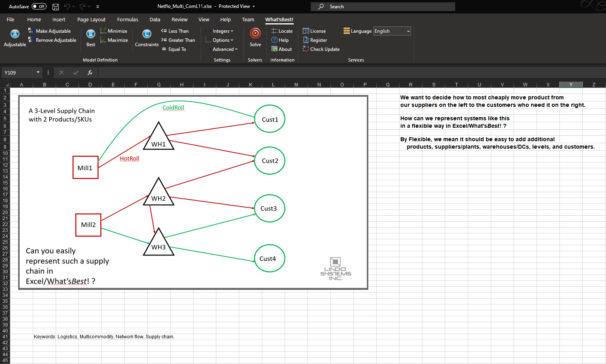This screenshot has width=606, height=364.
Task: Open the License dialog
Action: point(314,31)
